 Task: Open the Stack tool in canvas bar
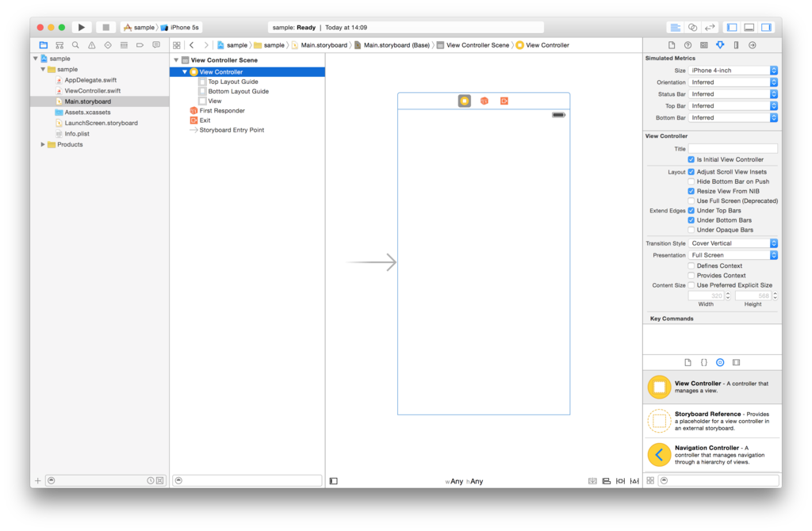coord(592,481)
